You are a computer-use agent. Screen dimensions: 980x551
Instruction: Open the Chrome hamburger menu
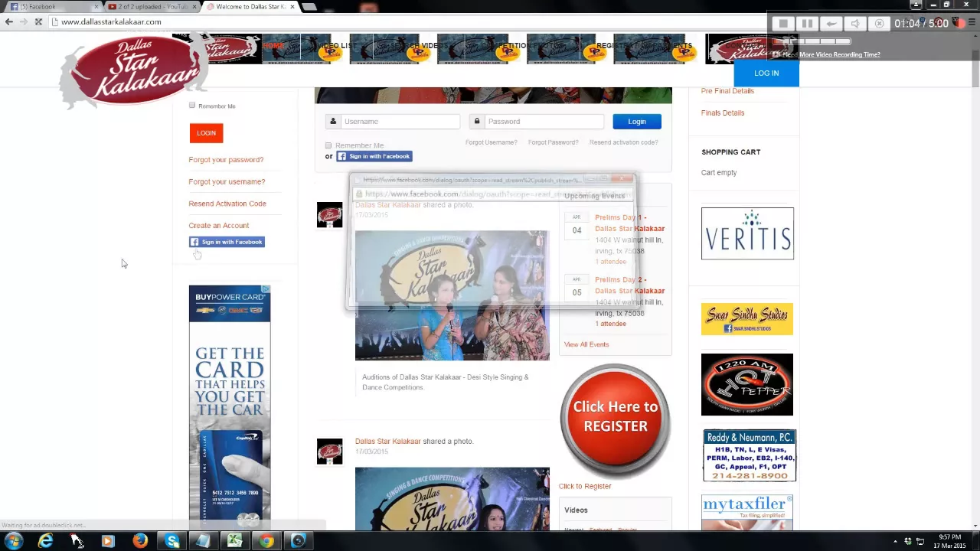coord(971,21)
